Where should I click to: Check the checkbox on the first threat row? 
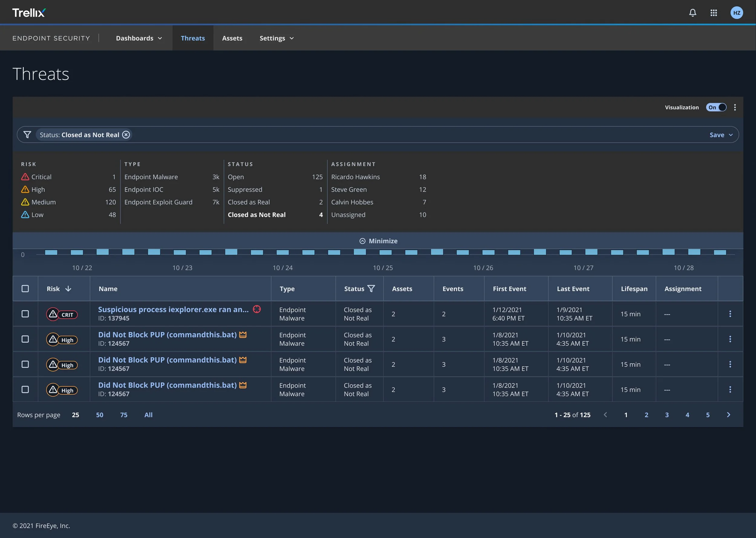(25, 314)
